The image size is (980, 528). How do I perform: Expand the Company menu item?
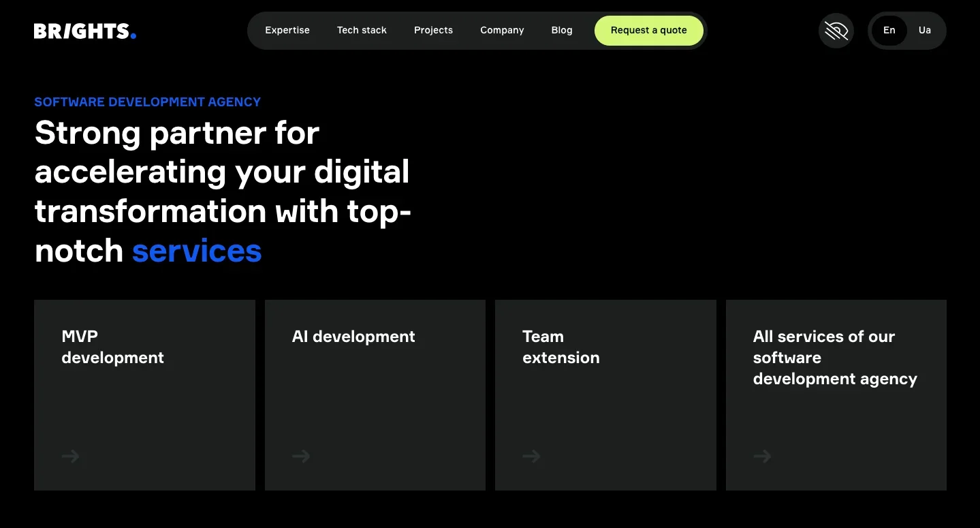point(502,31)
